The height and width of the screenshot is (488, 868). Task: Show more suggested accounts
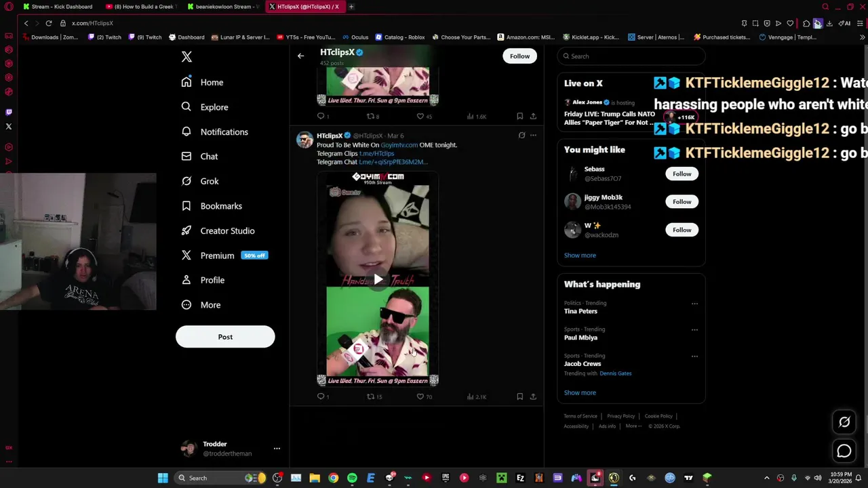(x=580, y=256)
